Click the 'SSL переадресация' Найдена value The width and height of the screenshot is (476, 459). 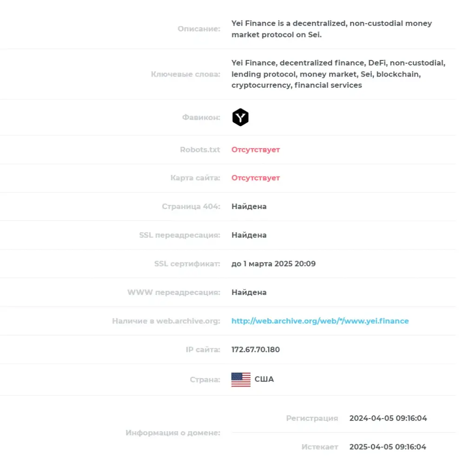click(249, 235)
